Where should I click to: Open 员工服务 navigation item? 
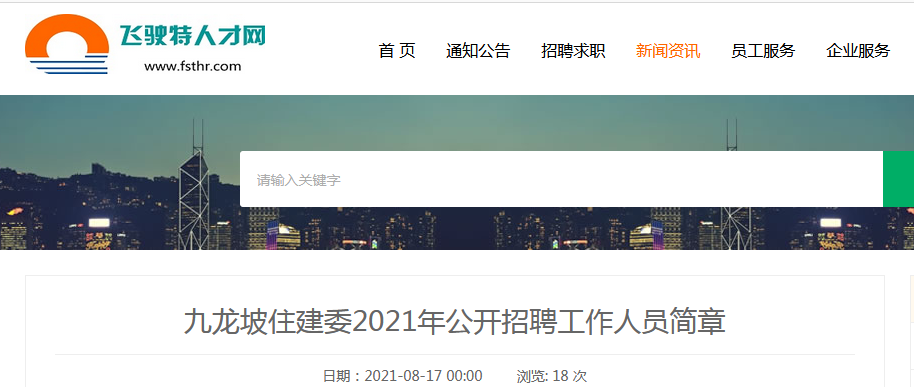pyautogui.click(x=763, y=51)
